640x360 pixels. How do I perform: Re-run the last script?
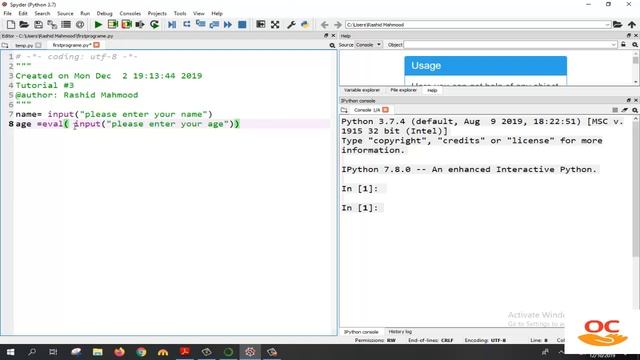pyautogui.click(x=154, y=24)
